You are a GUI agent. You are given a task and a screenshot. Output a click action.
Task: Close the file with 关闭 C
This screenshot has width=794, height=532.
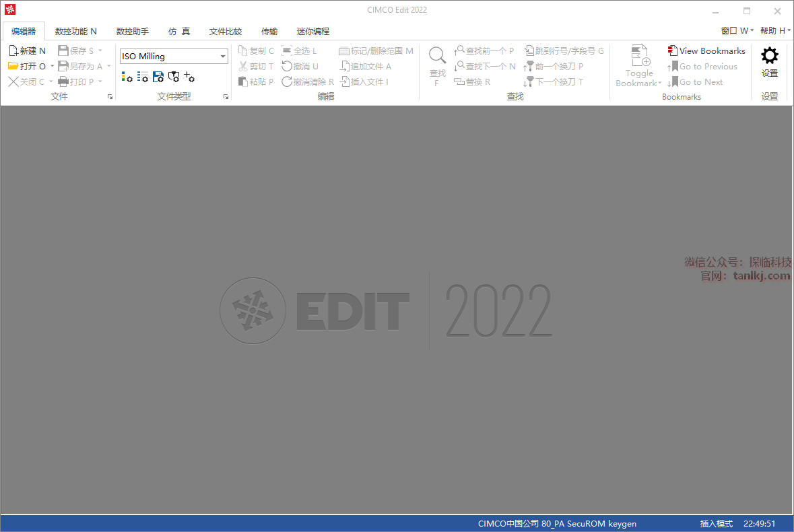click(x=27, y=81)
